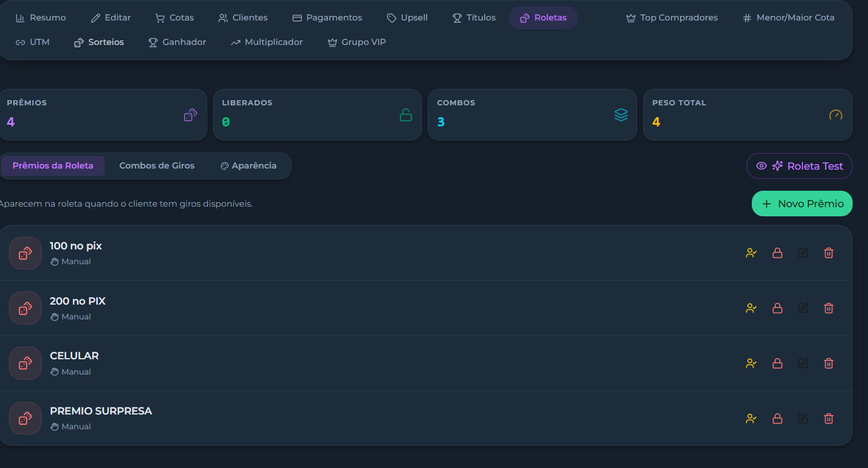Click the PREMIO SURPRESA prize name
The height and width of the screenshot is (468, 868).
101,411
